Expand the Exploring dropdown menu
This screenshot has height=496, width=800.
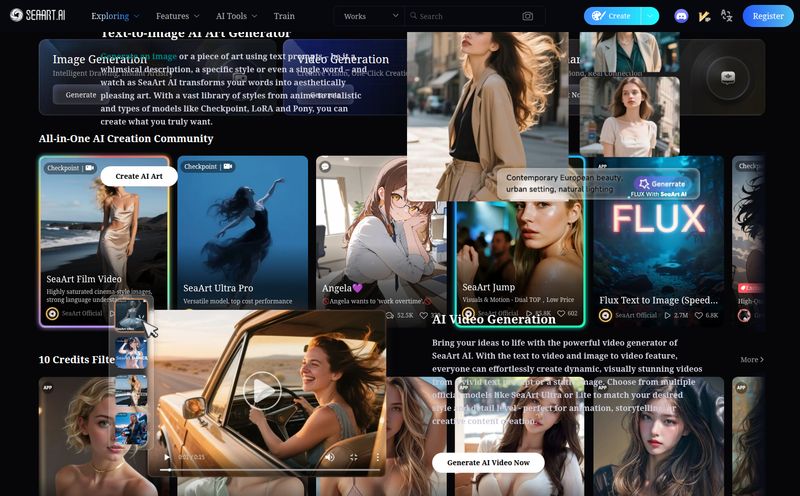tap(115, 16)
